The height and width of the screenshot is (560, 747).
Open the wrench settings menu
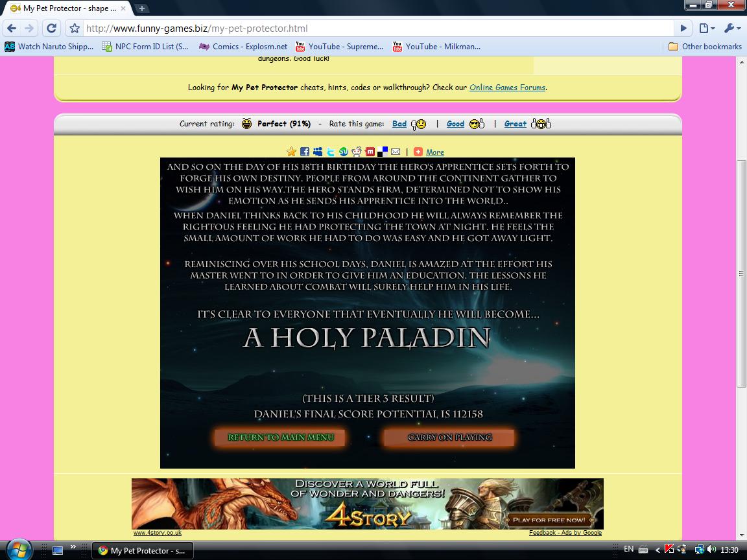(730, 29)
